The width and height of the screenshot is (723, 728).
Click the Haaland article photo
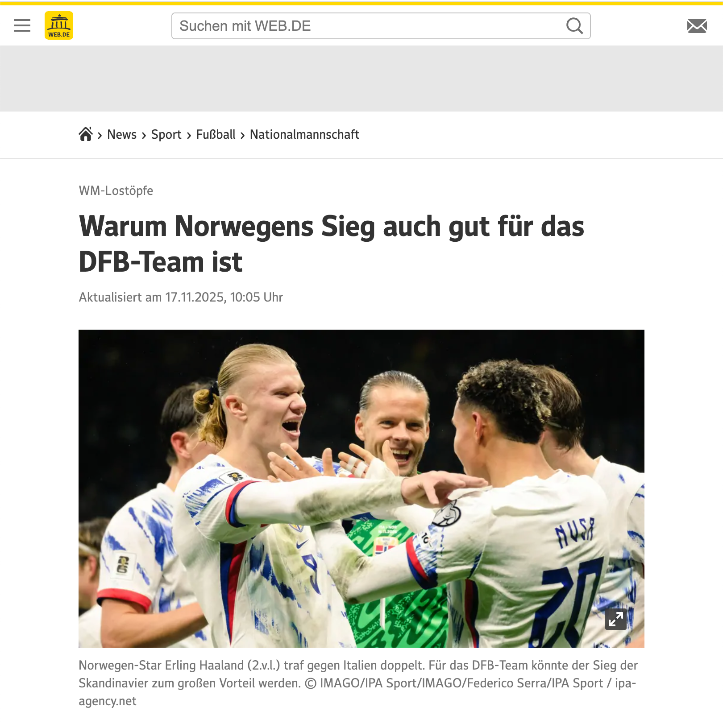361,488
